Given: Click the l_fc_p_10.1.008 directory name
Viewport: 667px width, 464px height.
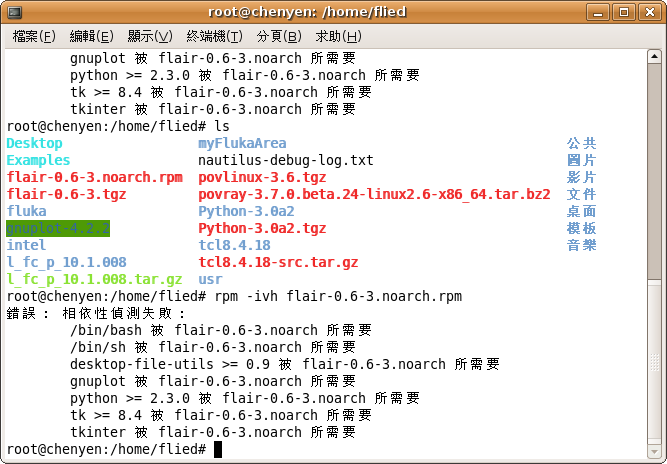Looking at the screenshot, I should click(66, 262).
